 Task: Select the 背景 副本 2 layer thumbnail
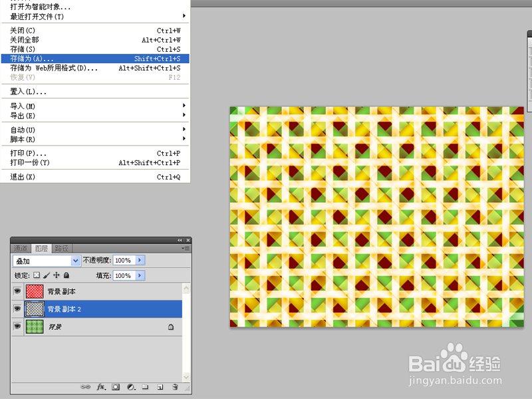[35, 309]
